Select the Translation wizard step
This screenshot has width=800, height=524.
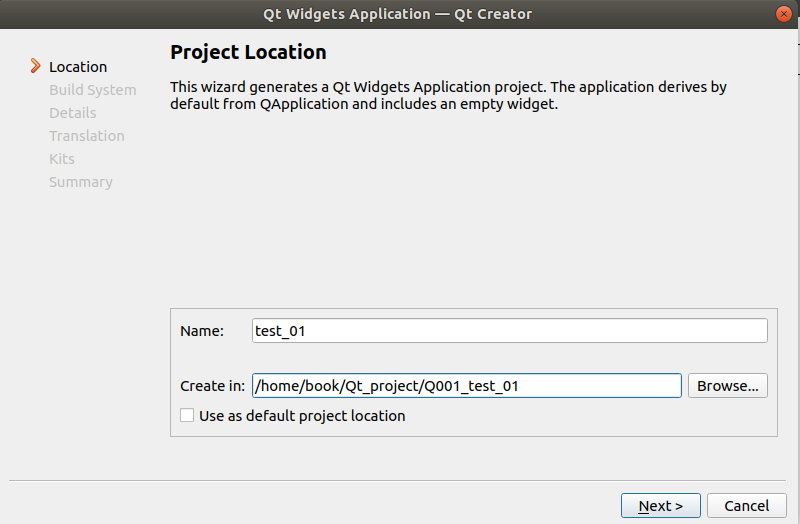pos(87,136)
